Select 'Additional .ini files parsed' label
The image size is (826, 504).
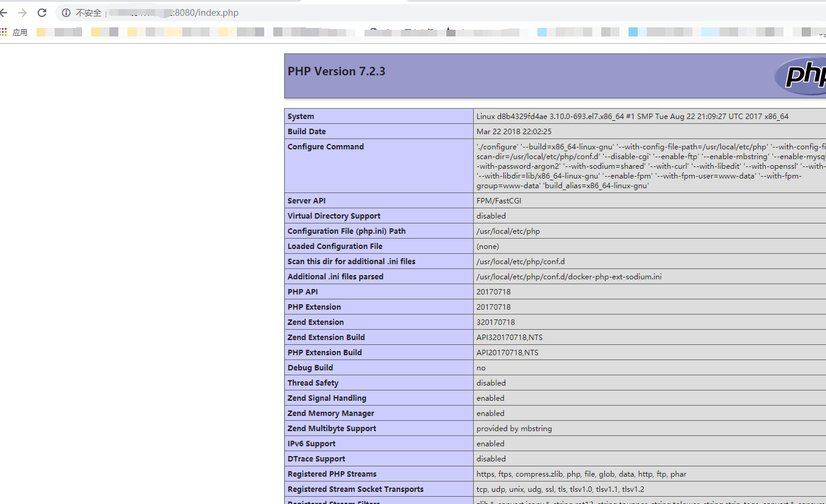pyautogui.click(x=335, y=277)
